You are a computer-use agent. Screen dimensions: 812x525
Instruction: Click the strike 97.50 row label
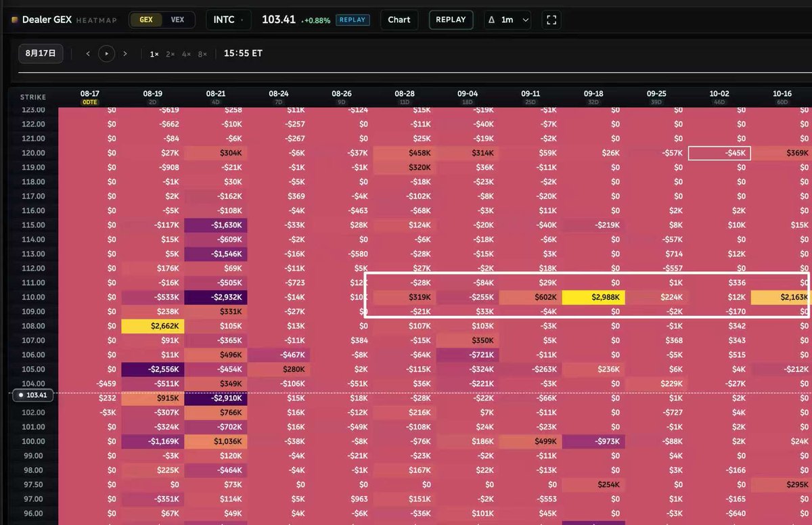tap(33, 484)
